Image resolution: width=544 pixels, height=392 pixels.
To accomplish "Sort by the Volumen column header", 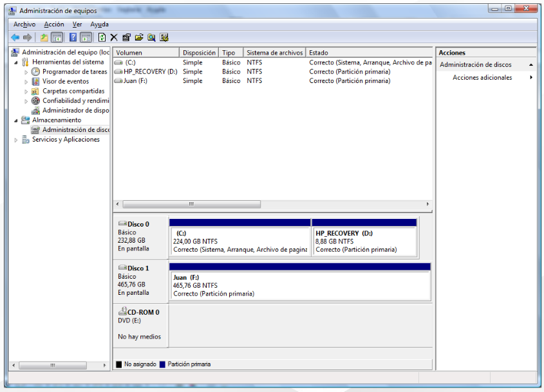I will [146, 52].
